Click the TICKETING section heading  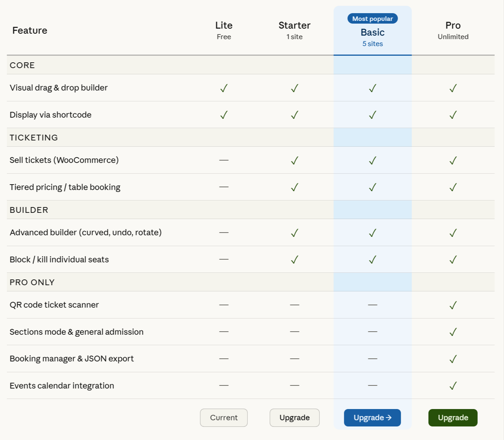tap(34, 137)
